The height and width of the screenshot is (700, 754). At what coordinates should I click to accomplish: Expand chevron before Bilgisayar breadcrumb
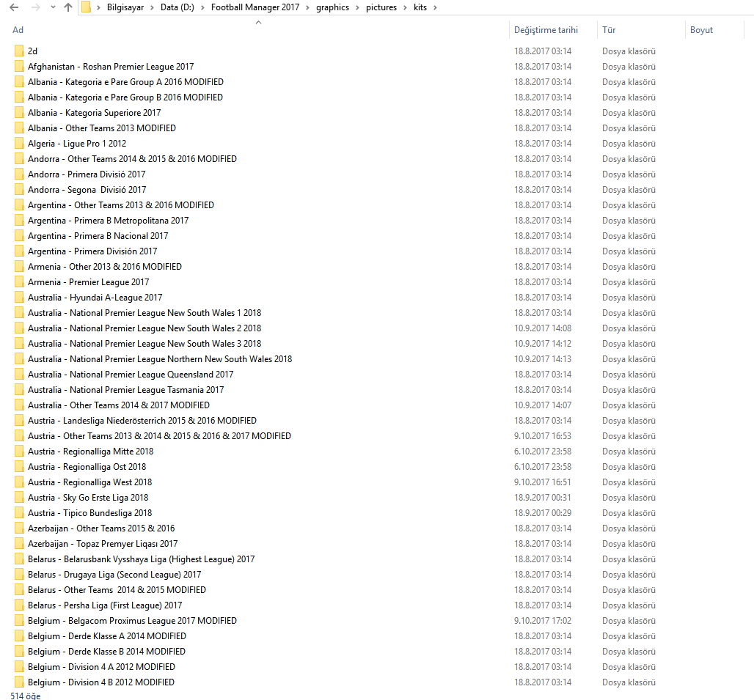pyautogui.click(x=98, y=7)
